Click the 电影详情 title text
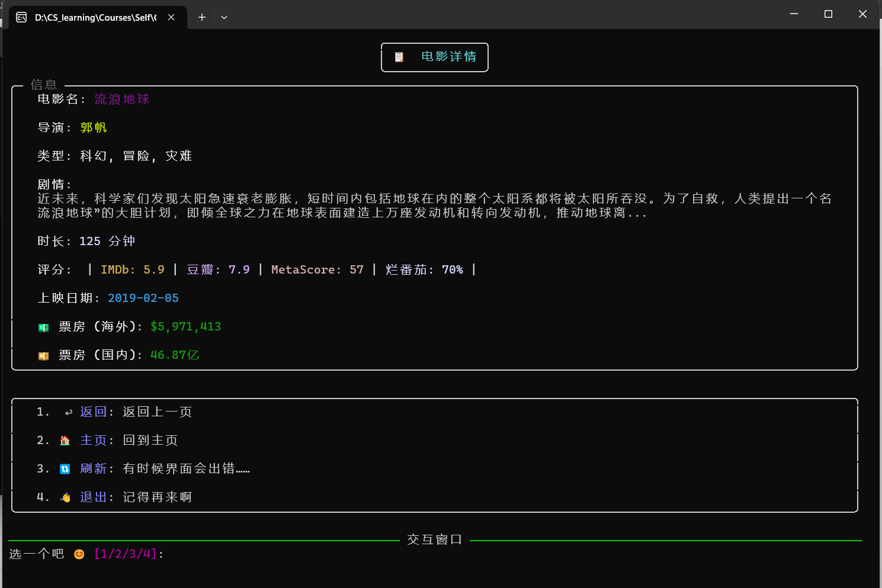This screenshot has width=882, height=588. 449,56
